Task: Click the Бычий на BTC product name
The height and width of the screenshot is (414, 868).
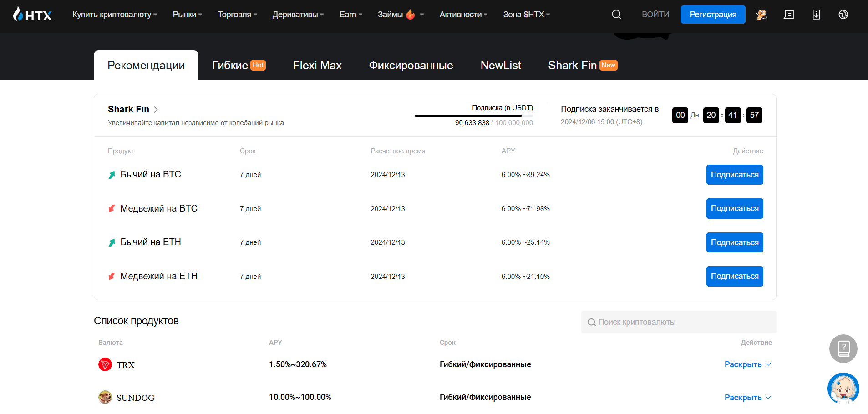Action: tap(151, 174)
